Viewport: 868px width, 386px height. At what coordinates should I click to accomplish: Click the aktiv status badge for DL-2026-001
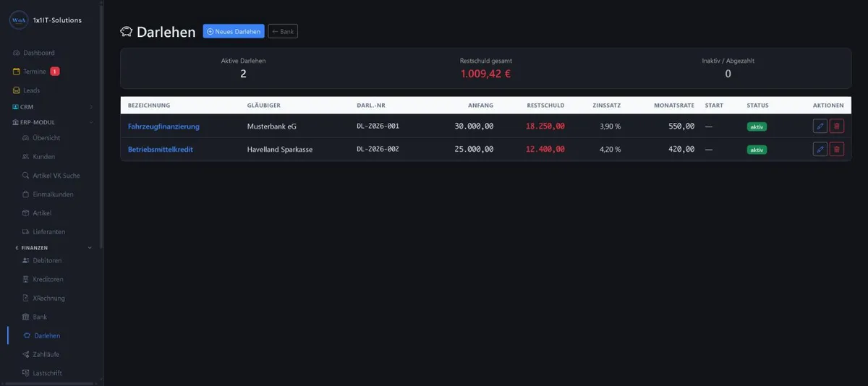point(757,126)
